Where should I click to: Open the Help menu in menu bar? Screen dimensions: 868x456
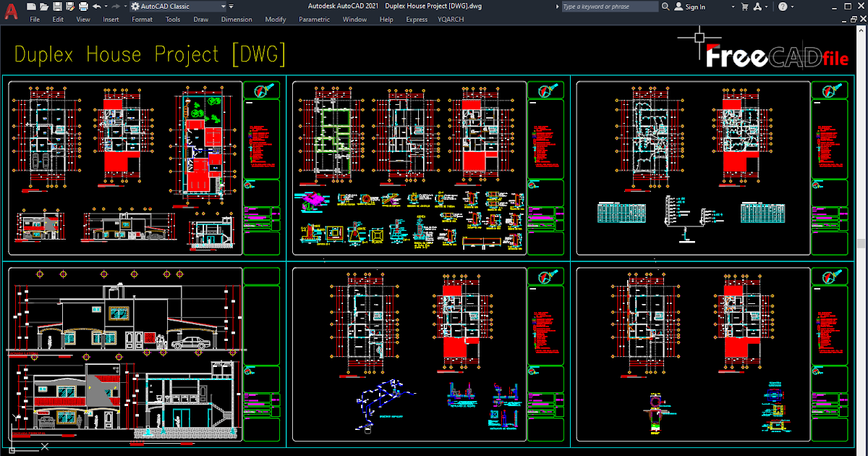point(386,20)
